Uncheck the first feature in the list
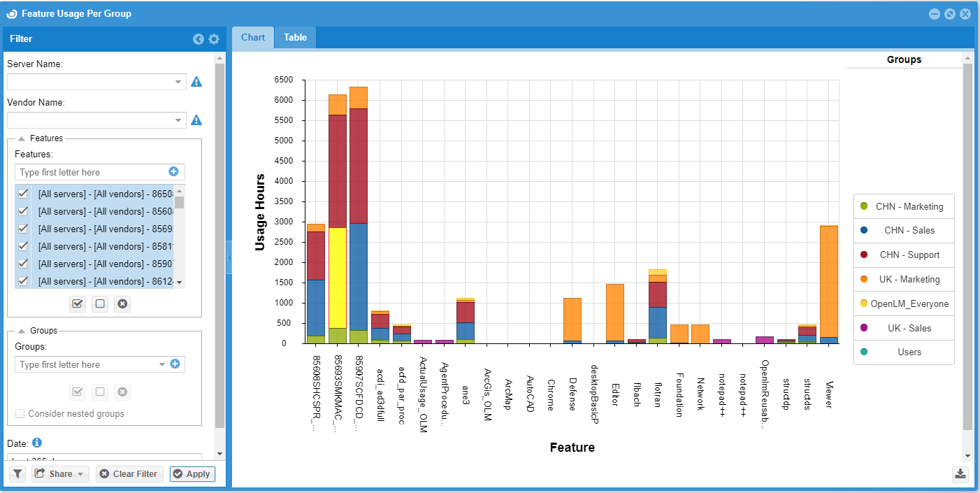This screenshot has width=980, height=493. coord(23,194)
